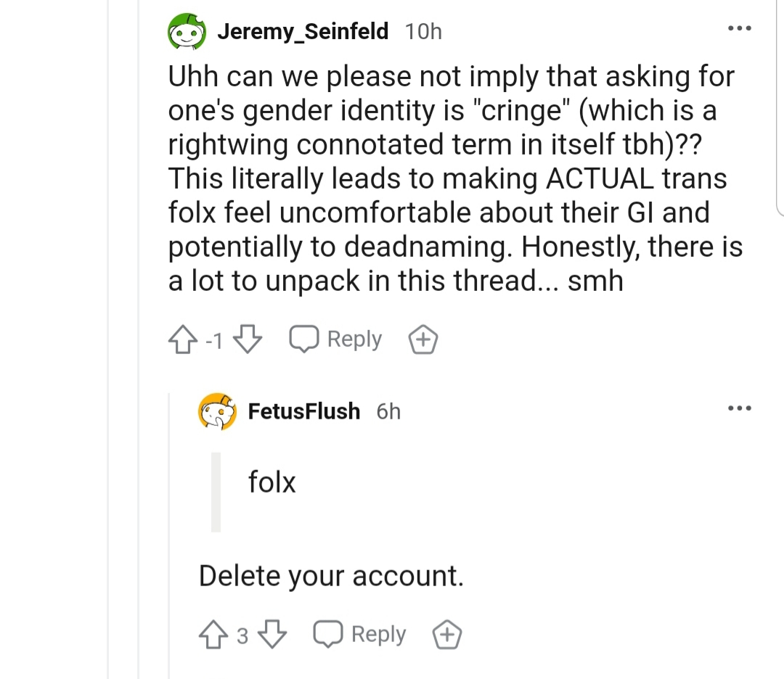Open Jeremy_Seinfeld's green avatar

187,31
